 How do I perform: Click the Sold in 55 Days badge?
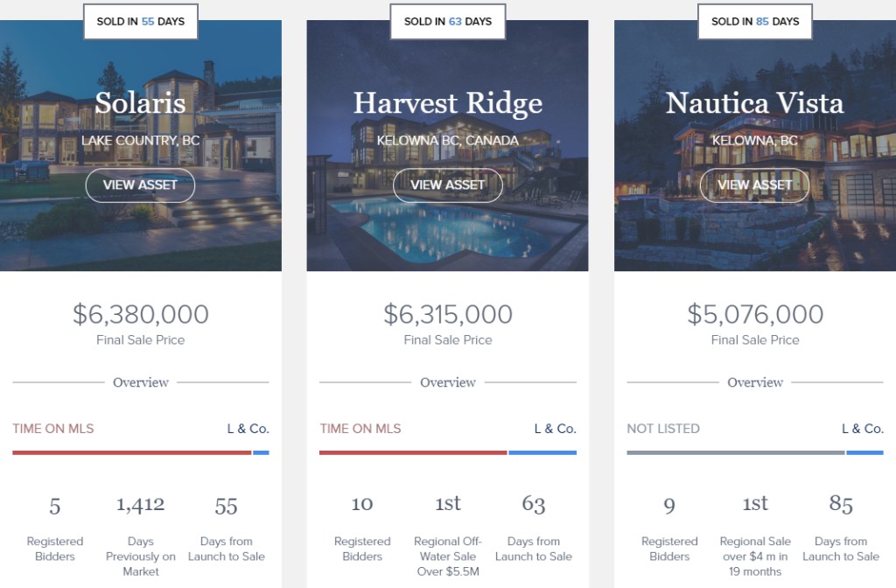(141, 22)
